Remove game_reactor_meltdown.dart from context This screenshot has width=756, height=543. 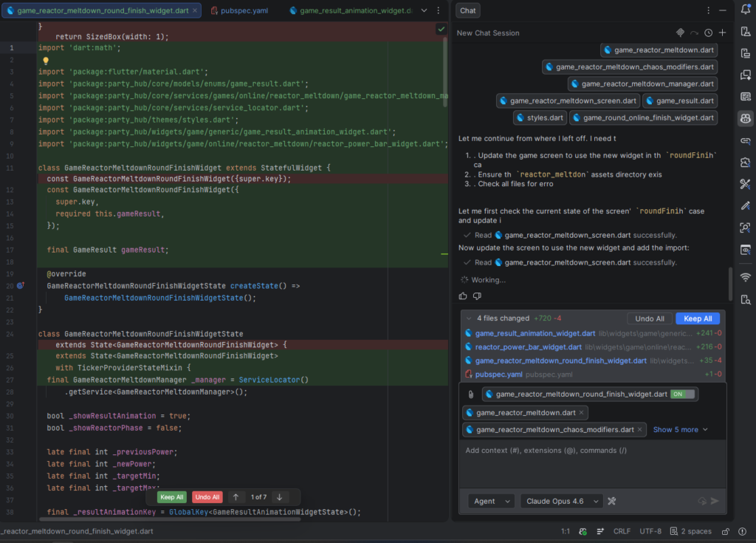click(x=582, y=412)
